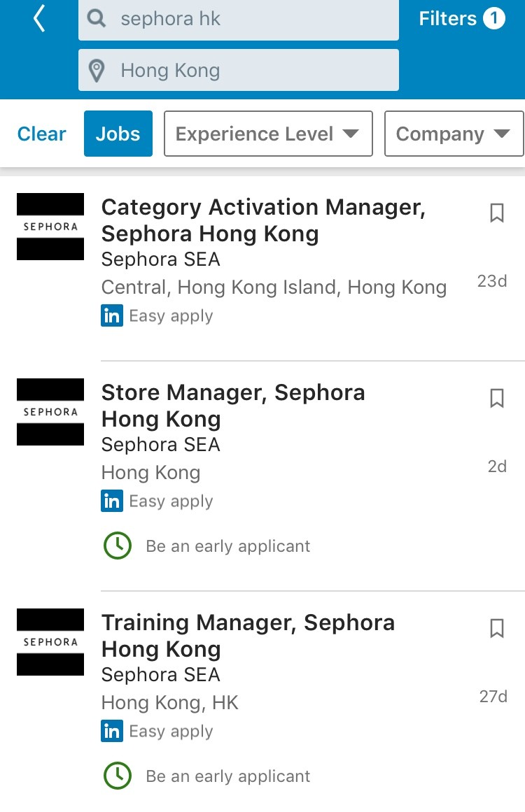Tap the back arrow icon

point(39,20)
